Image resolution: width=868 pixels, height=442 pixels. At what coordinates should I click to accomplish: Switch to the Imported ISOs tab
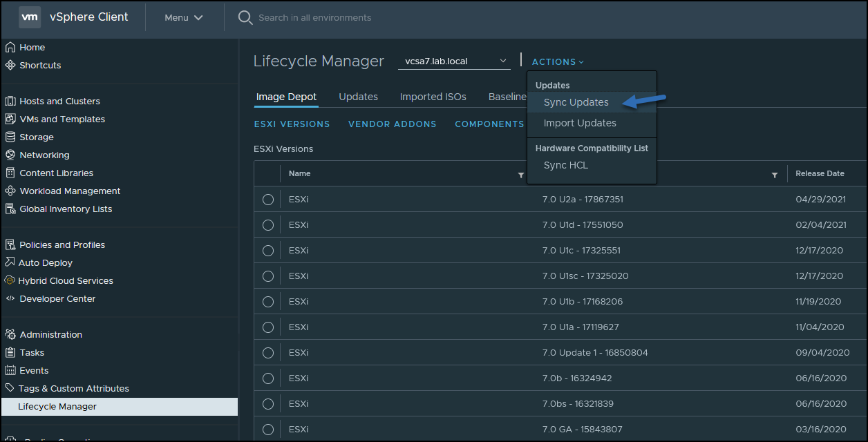click(433, 97)
